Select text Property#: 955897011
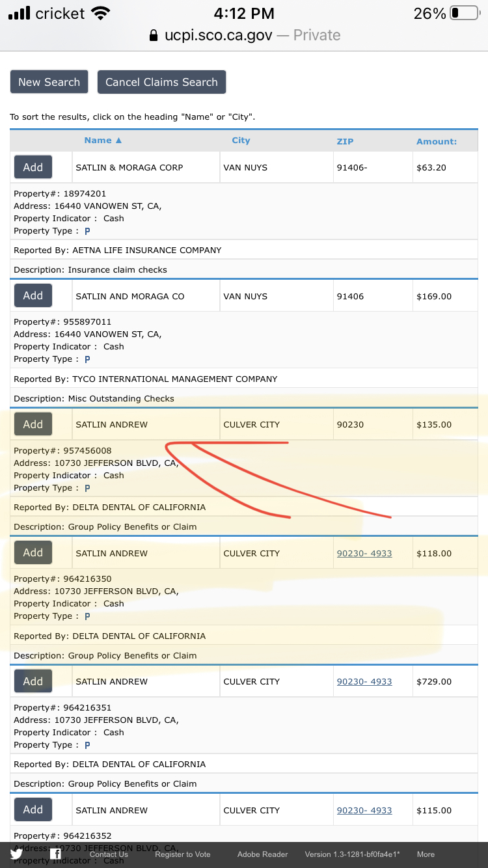 point(62,321)
